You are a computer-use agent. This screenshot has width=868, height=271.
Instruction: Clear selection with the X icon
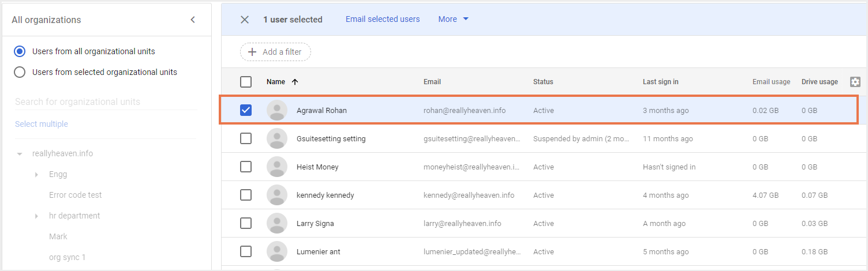pos(245,20)
